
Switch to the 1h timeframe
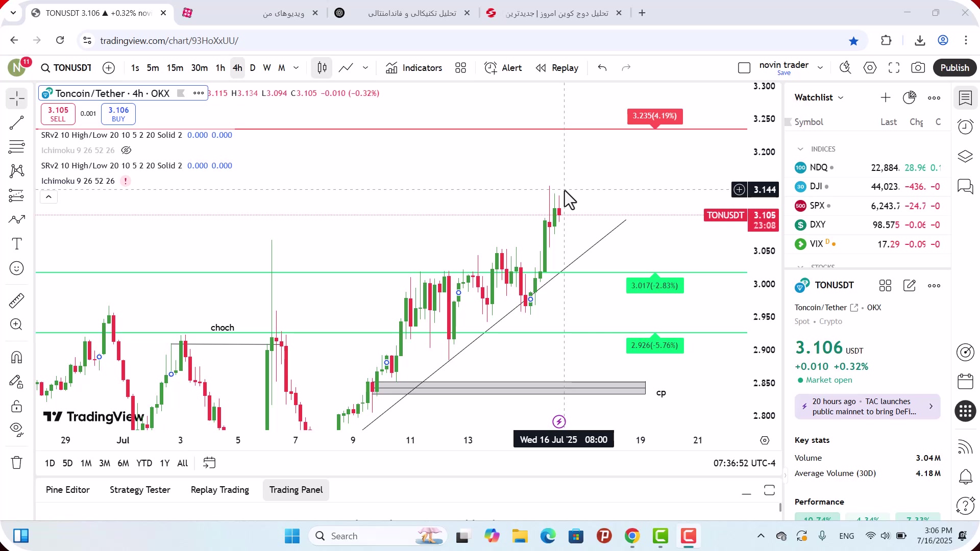coord(220,68)
